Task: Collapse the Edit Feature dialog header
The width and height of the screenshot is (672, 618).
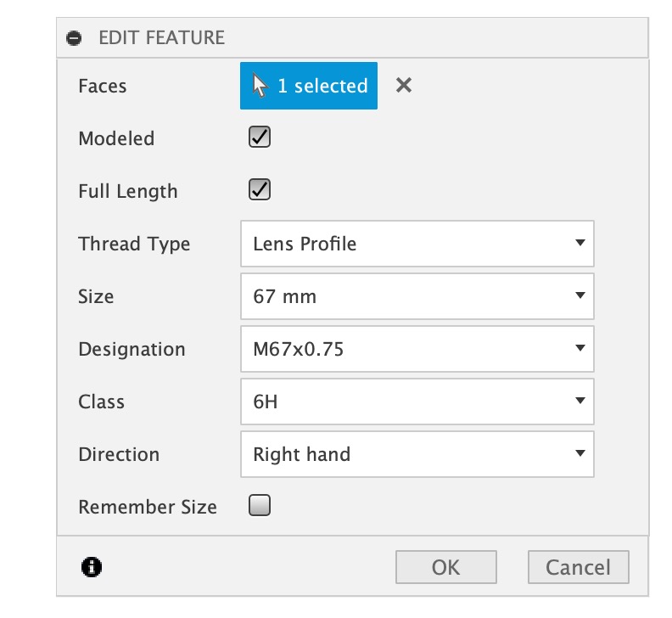Action: click(x=74, y=37)
